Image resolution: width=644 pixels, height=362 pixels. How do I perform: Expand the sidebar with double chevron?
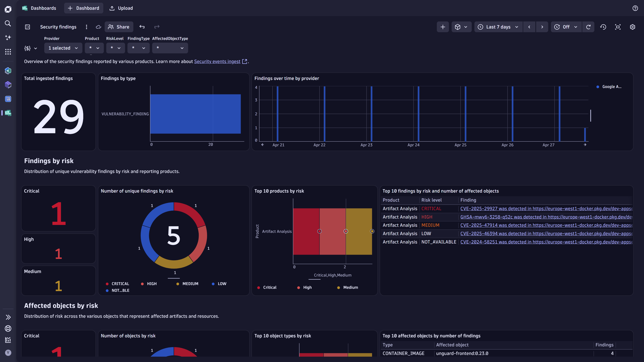8,317
